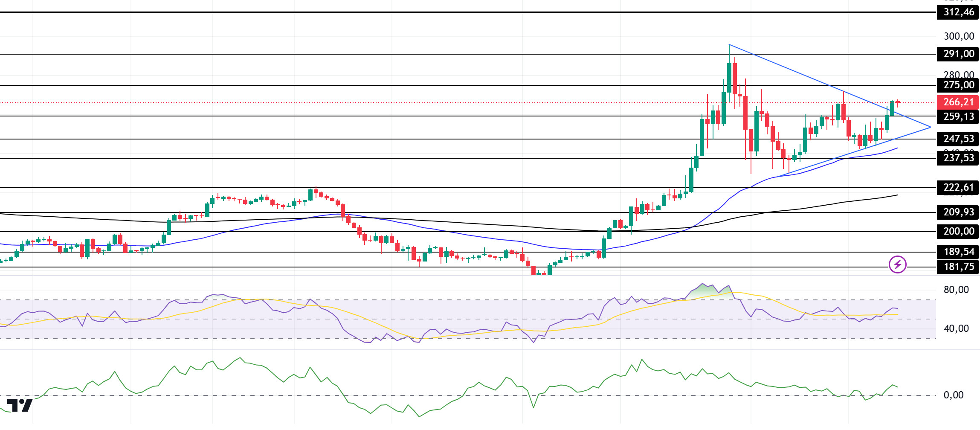Click the RSI 40,00 axis value
The width and height of the screenshot is (980, 430).
(956, 328)
